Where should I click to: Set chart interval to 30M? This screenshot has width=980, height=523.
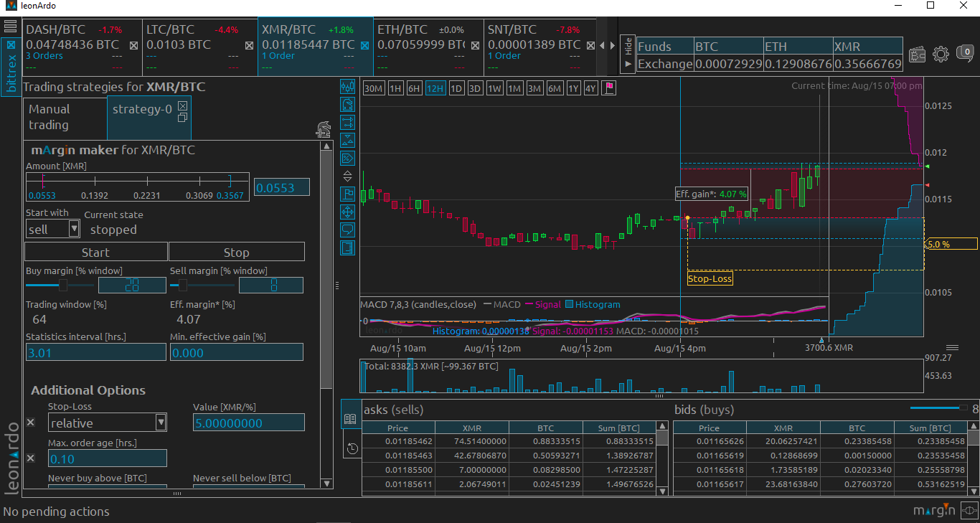[x=373, y=88]
